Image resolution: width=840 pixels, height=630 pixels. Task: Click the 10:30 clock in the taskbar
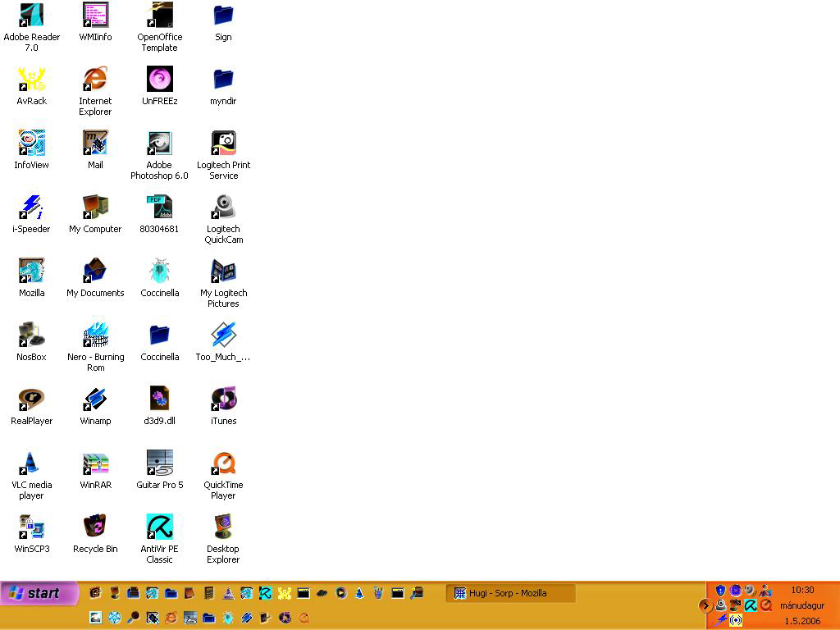802,590
